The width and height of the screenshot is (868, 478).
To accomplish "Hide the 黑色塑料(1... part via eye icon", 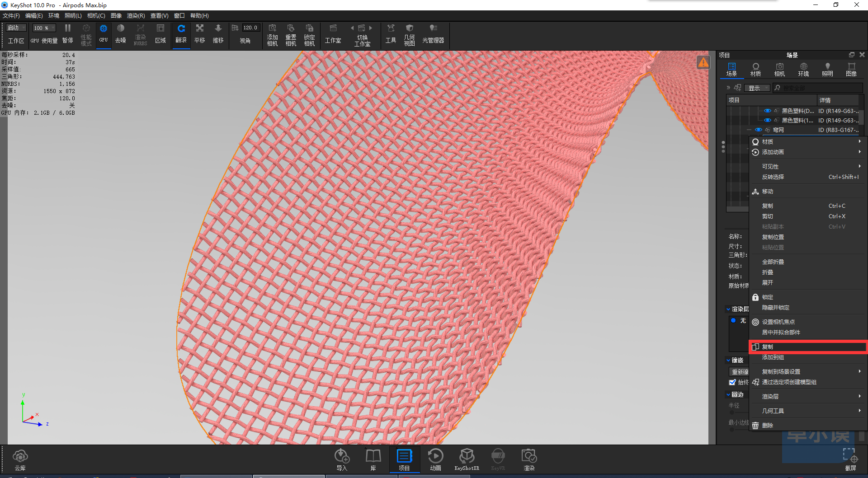I will pos(768,120).
